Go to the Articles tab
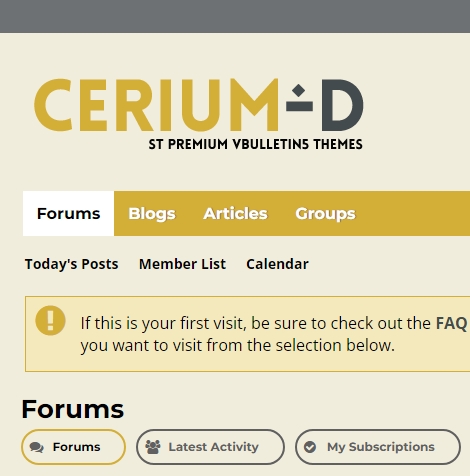470x476 pixels. click(235, 213)
